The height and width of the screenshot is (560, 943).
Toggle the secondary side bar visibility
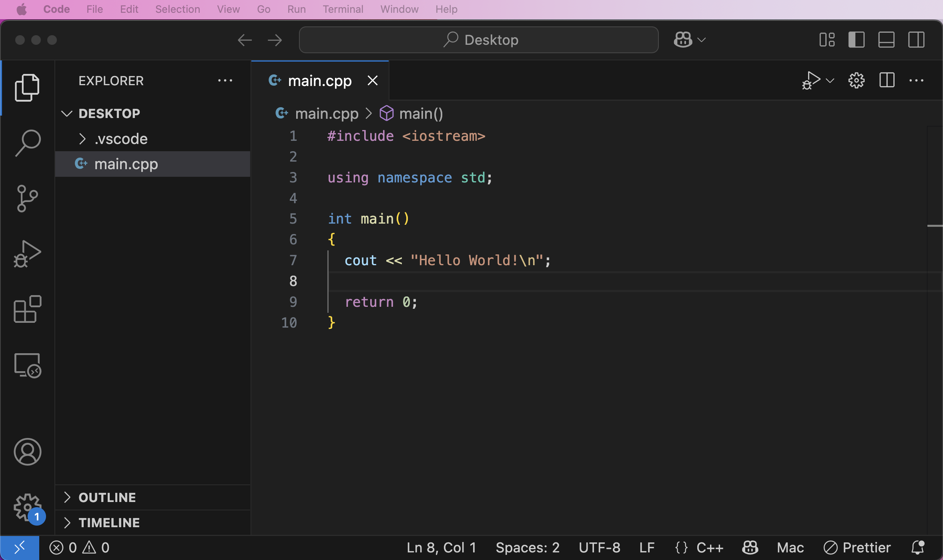pyautogui.click(x=916, y=40)
